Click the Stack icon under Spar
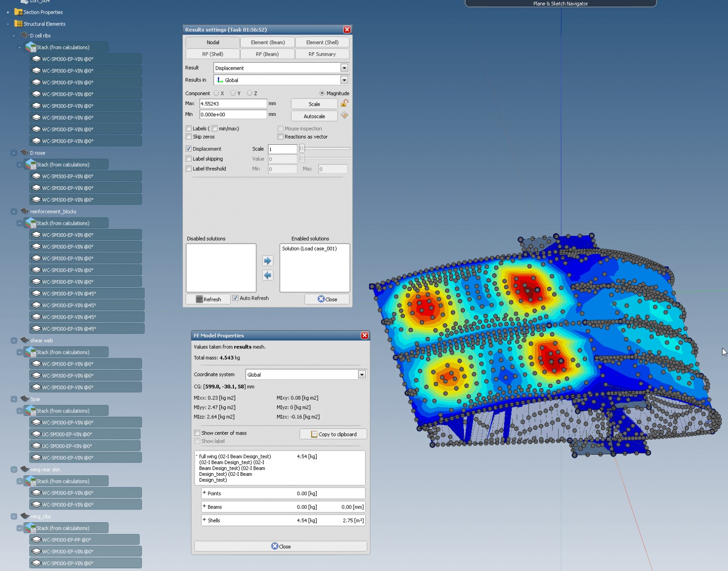 (x=30, y=411)
